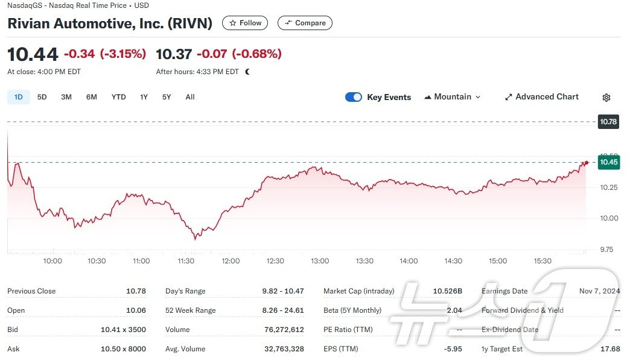This screenshot has width=630, height=364.
Task: Choose the 1Y time range
Action: click(144, 97)
